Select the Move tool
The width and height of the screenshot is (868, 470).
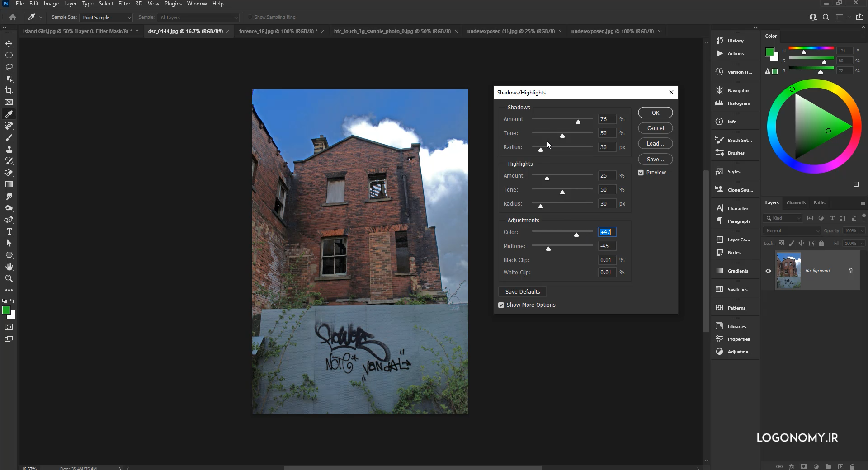pos(9,44)
